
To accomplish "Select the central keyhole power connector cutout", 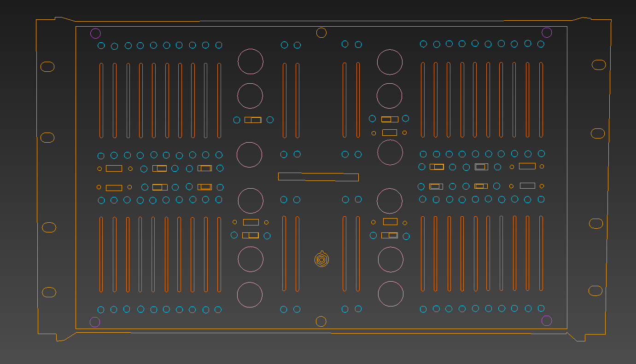I will [x=321, y=259].
